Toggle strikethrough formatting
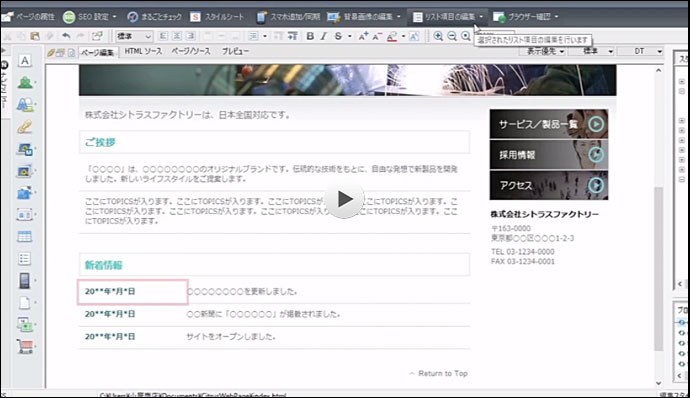The width and height of the screenshot is (690, 398). [x=338, y=36]
